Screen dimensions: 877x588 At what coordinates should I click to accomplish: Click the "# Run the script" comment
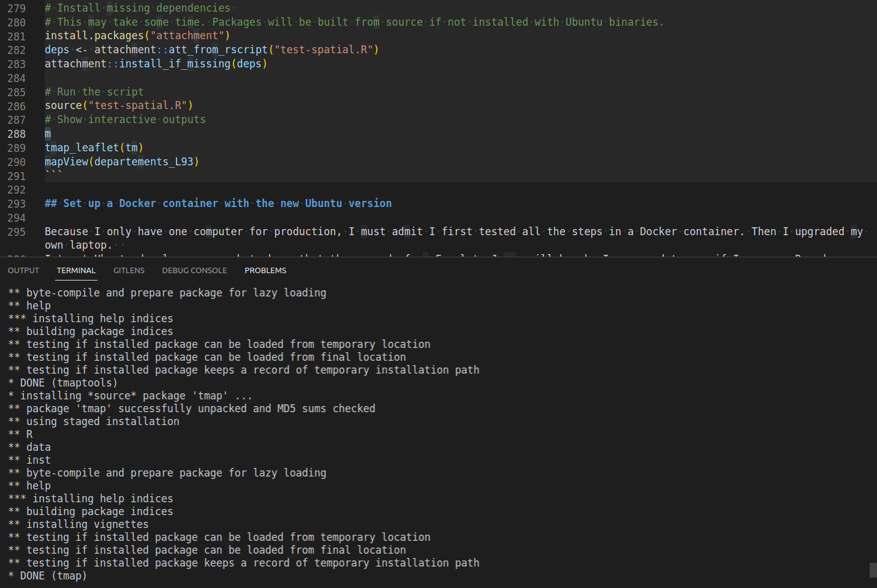click(93, 91)
